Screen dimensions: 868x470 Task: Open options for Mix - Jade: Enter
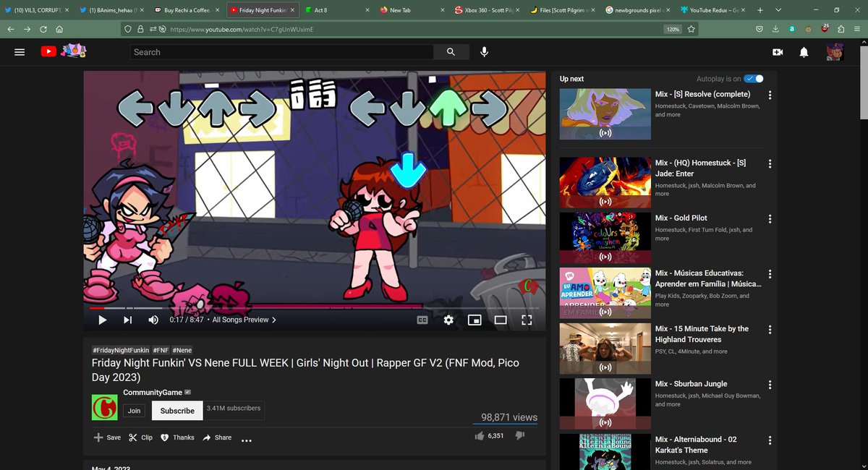(x=770, y=164)
